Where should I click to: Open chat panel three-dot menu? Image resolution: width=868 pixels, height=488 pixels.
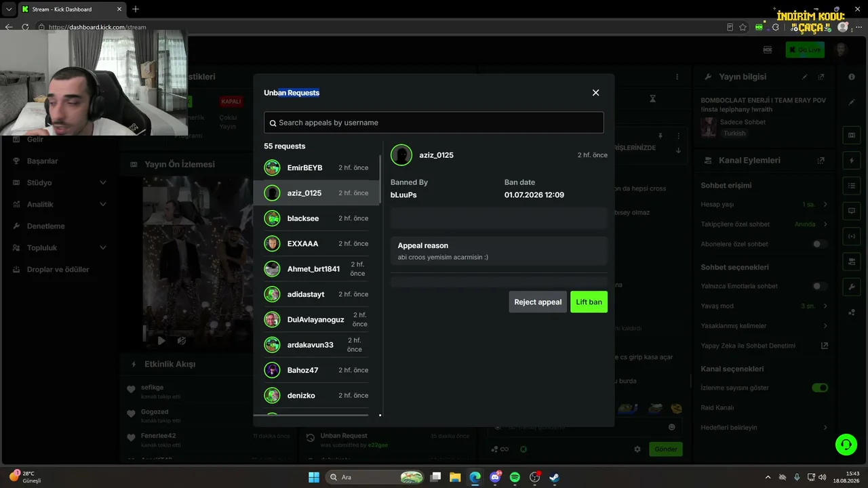coord(677,77)
